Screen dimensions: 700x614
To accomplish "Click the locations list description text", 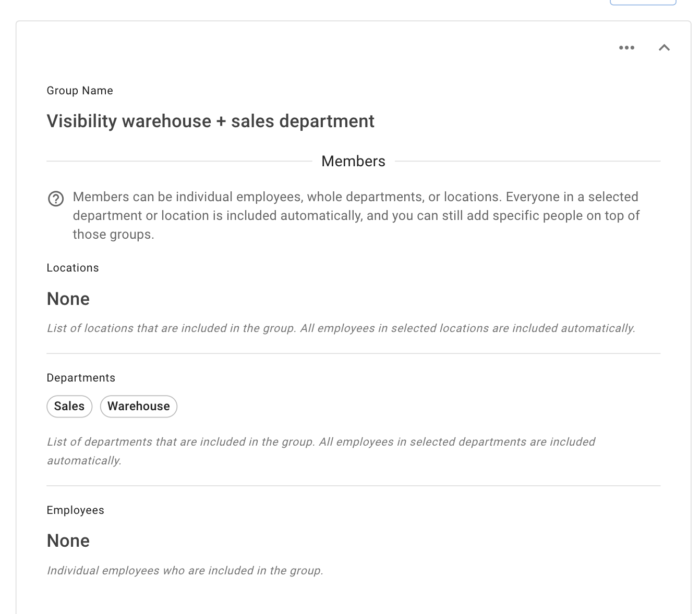I will (x=341, y=328).
